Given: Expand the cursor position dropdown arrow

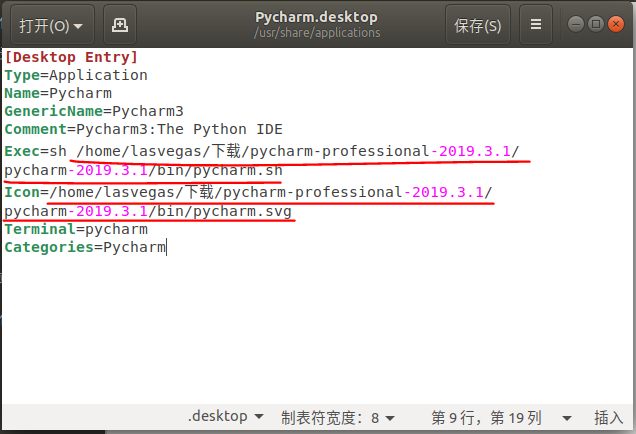Looking at the screenshot, I should coord(567,418).
